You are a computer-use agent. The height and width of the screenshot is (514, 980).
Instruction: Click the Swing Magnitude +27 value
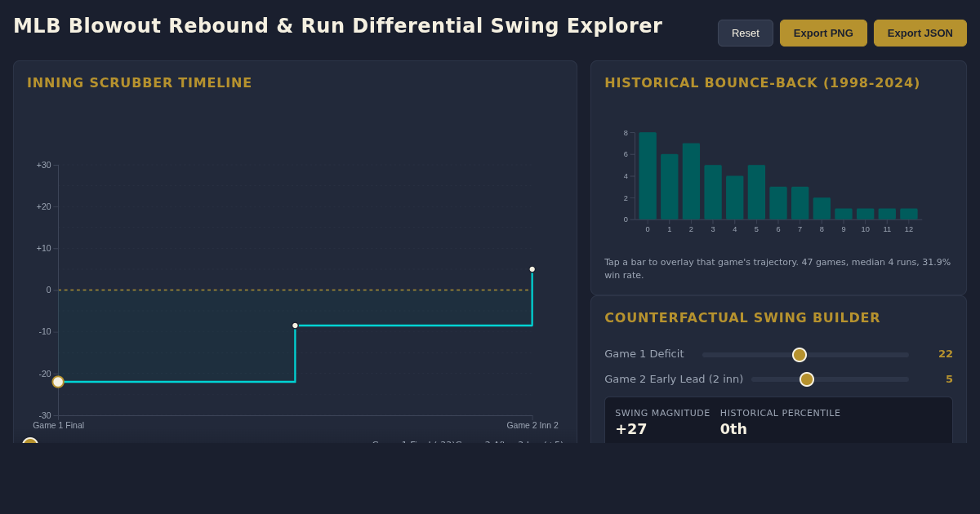click(x=631, y=429)
